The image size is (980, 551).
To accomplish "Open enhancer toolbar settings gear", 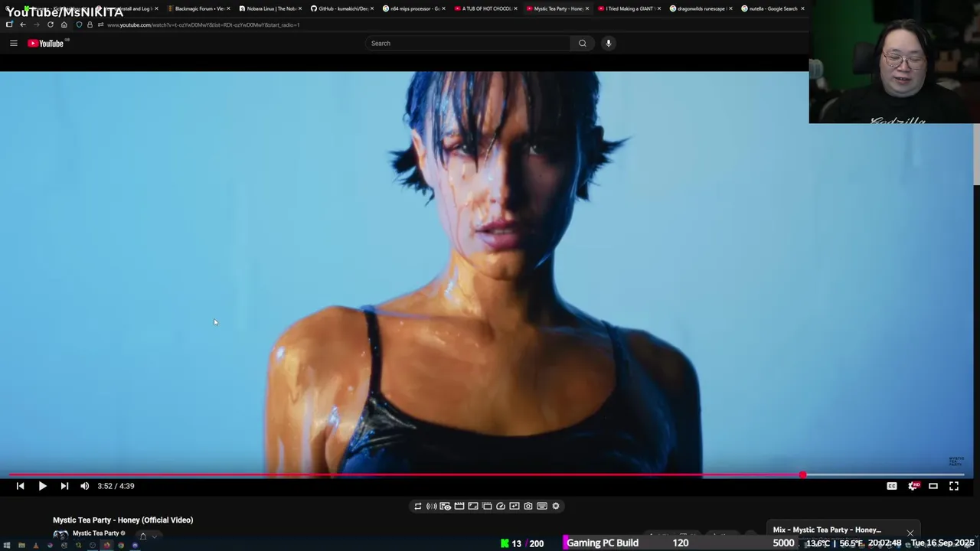I will point(556,506).
